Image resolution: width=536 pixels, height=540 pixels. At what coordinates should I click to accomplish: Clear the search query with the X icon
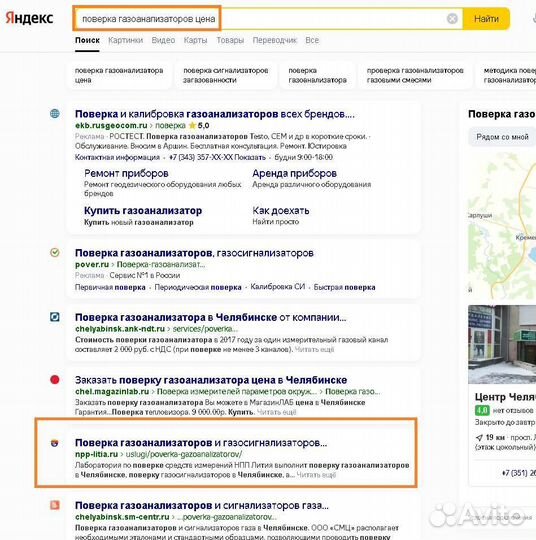[452, 19]
